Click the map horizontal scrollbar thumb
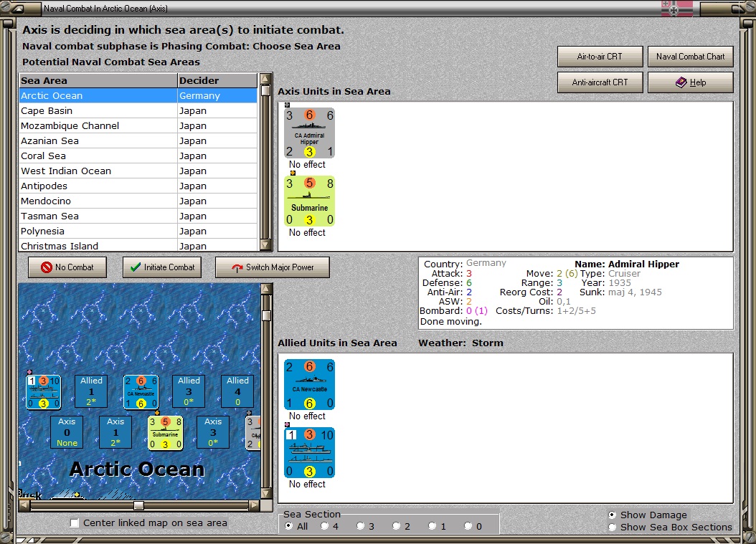 pyautogui.click(x=139, y=505)
